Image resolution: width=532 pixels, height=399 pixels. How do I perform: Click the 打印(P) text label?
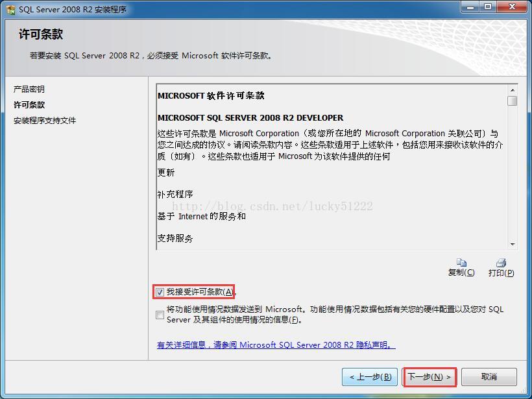501,272
